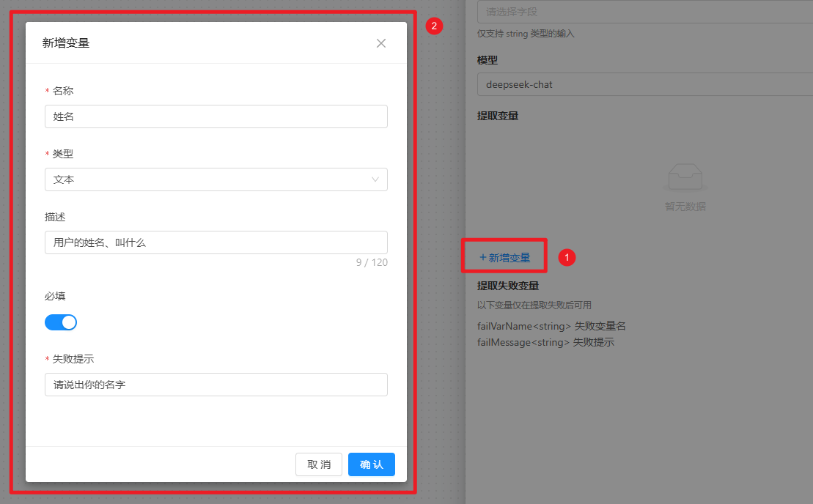Click the empty inbox icon above 暂无数据

685,177
